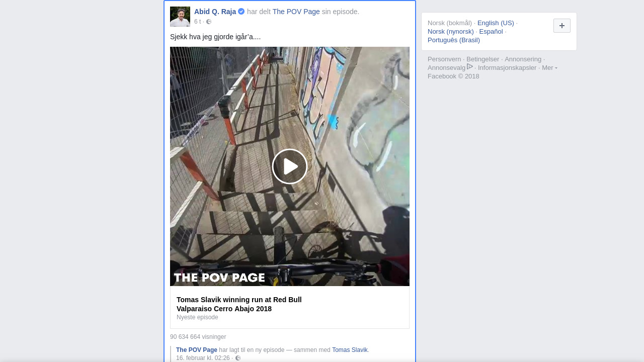This screenshot has width=644, height=362.
Task: Switch language to Português (Brasil)
Action: 454,40
